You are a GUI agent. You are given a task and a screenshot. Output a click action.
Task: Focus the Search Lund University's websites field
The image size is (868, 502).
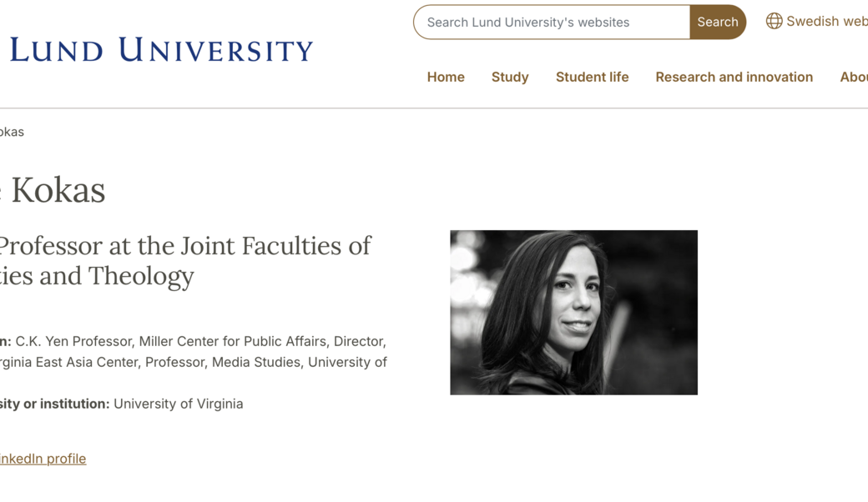point(552,23)
